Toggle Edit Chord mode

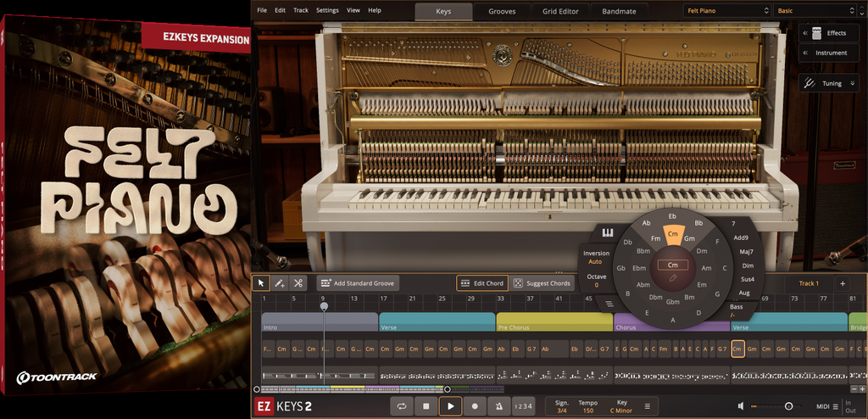(482, 283)
